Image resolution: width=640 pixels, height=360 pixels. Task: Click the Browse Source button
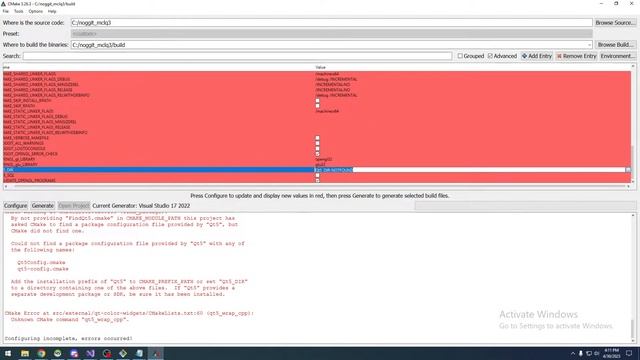click(615, 23)
